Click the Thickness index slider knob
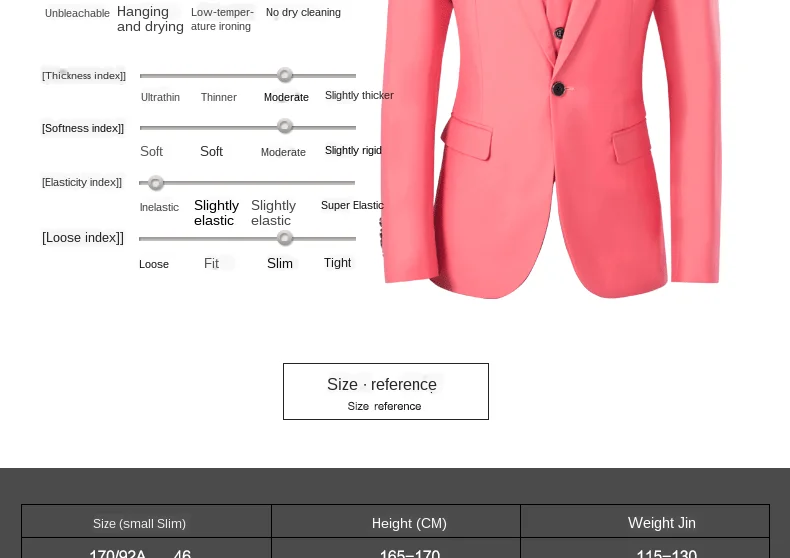Screen dimensions: 790x558 pos(285,75)
